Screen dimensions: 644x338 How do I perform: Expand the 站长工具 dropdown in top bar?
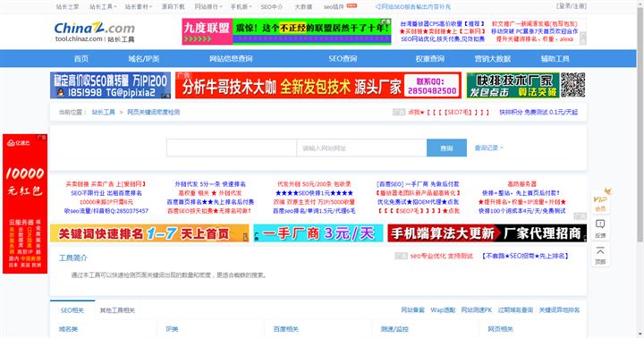pyautogui.click(x=103, y=7)
